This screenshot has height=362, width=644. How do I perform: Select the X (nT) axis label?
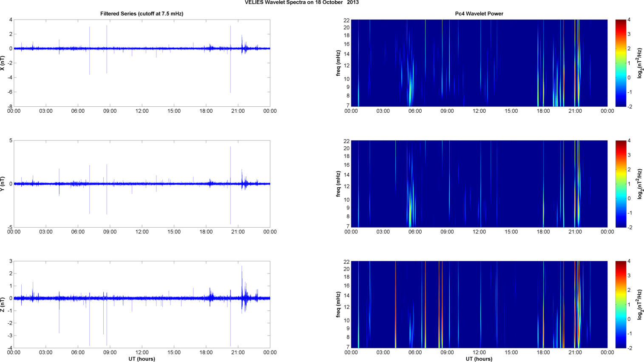coord(3,63)
